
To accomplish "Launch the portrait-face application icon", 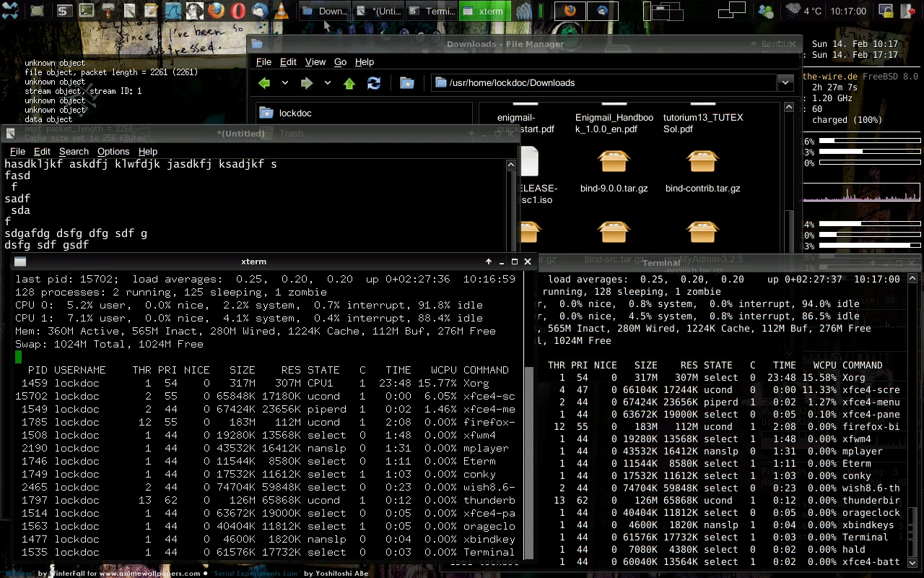I will click(194, 11).
